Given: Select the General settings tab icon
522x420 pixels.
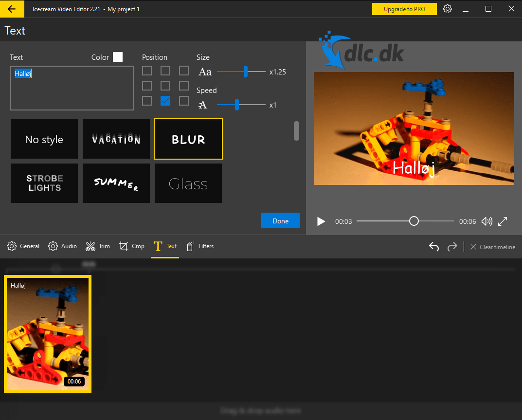Looking at the screenshot, I should [x=12, y=246].
